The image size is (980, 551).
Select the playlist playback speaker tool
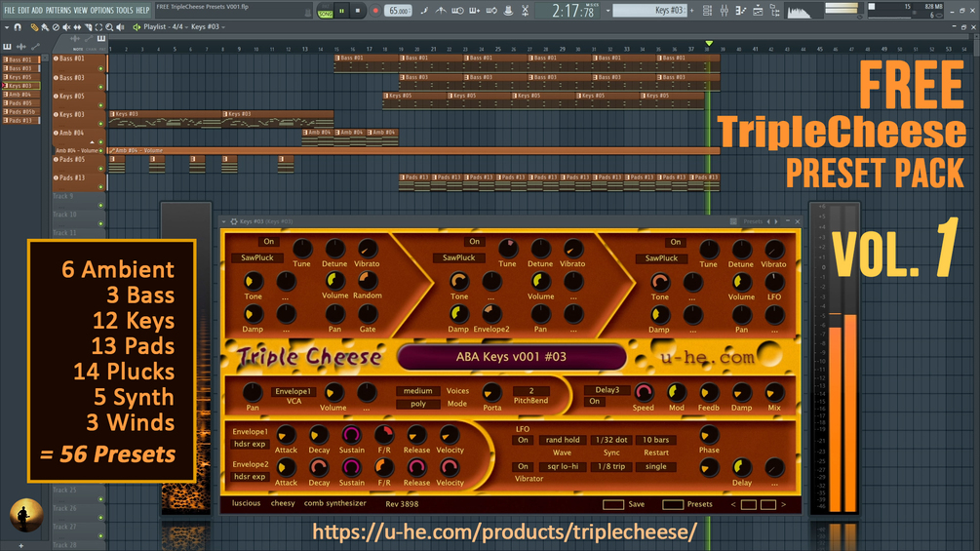(x=120, y=27)
